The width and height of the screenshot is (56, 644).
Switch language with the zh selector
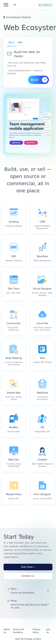(15, 5)
